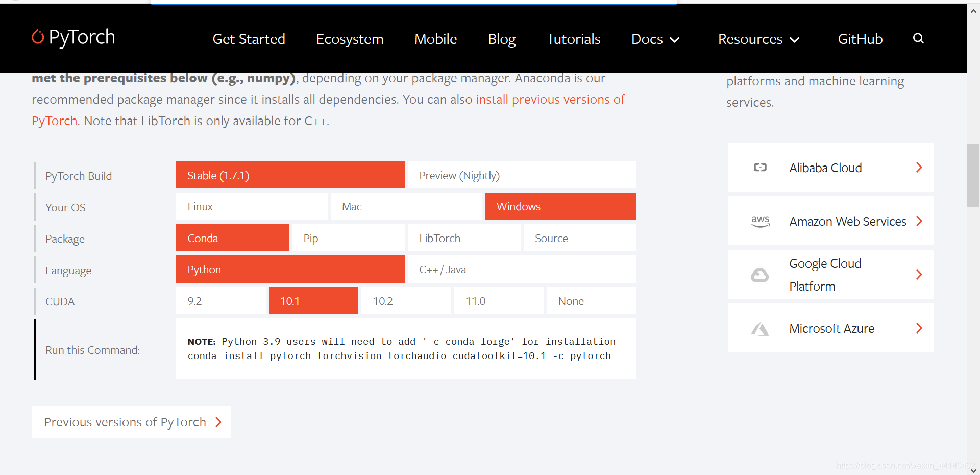The height and width of the screenshot is (475, 980).
Task: Click the 'Package' row label
Action: click(65, 239)
